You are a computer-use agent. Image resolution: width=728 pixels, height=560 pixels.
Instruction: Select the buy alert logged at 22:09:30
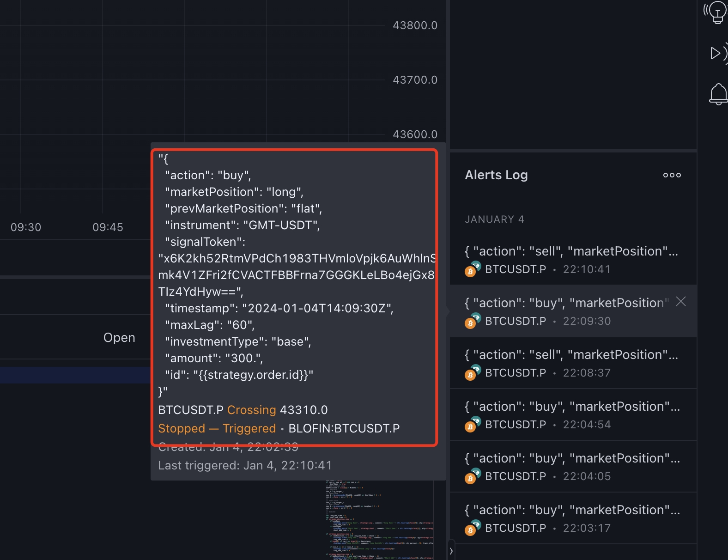pos(573,311)
